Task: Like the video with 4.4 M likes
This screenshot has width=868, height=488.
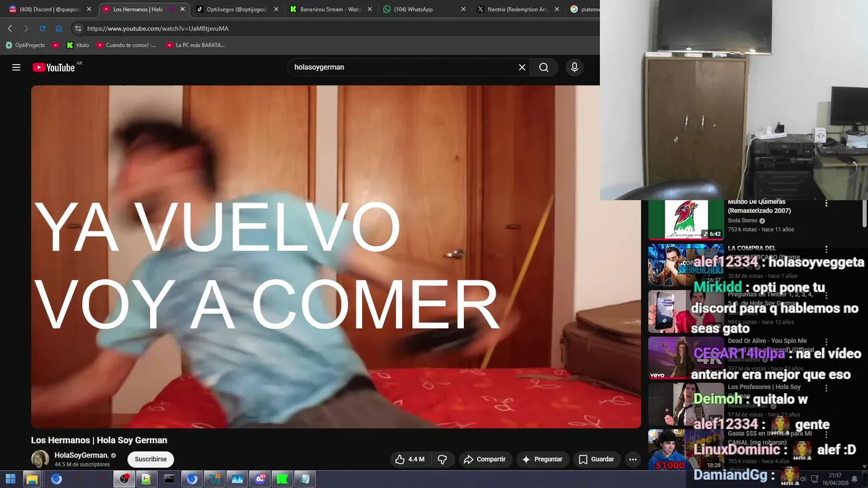Action: coord(410,459)
